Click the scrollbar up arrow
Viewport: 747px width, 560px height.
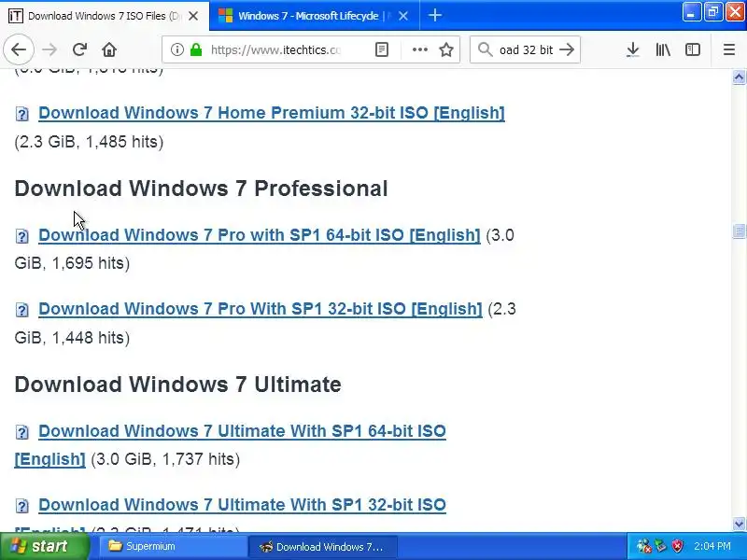click(x=739, y=77)
